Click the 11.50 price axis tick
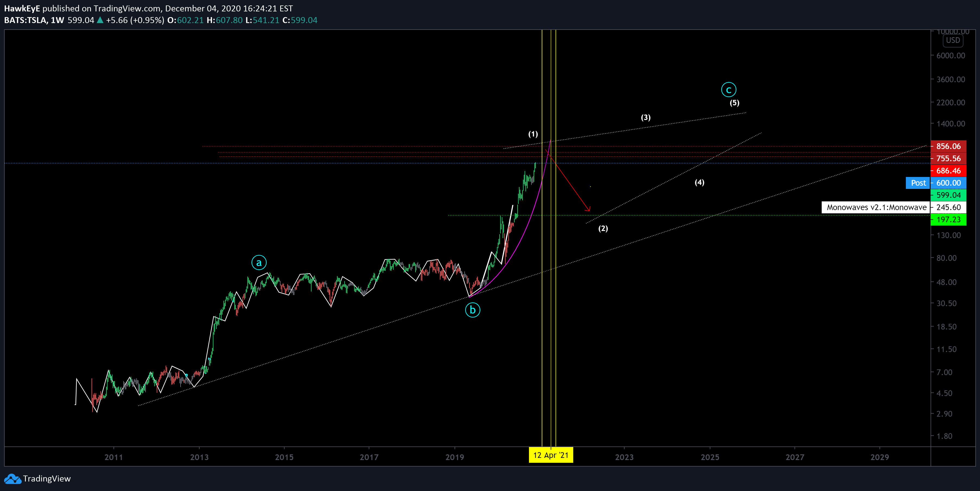Viewport: 980px width, 491px height. [x=947, y=349]
